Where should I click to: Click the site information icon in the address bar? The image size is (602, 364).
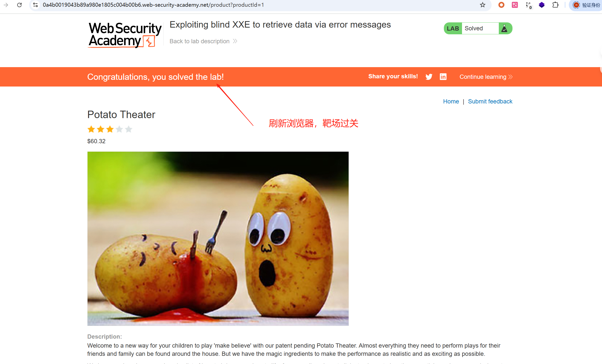click(x=36, y=5)
